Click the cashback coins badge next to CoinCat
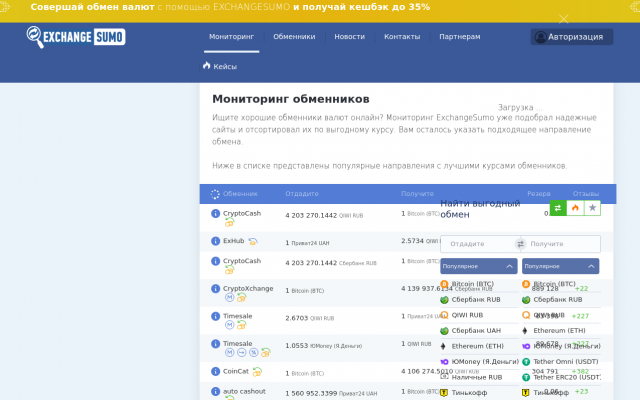 (x=257, y=372)
